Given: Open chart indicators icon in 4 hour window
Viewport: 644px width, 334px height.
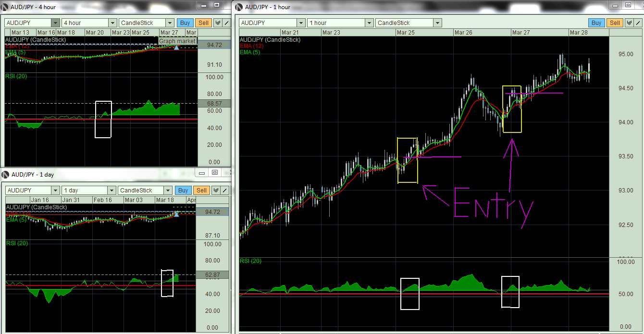Looking at the screenshot, I should pos(218,23).
